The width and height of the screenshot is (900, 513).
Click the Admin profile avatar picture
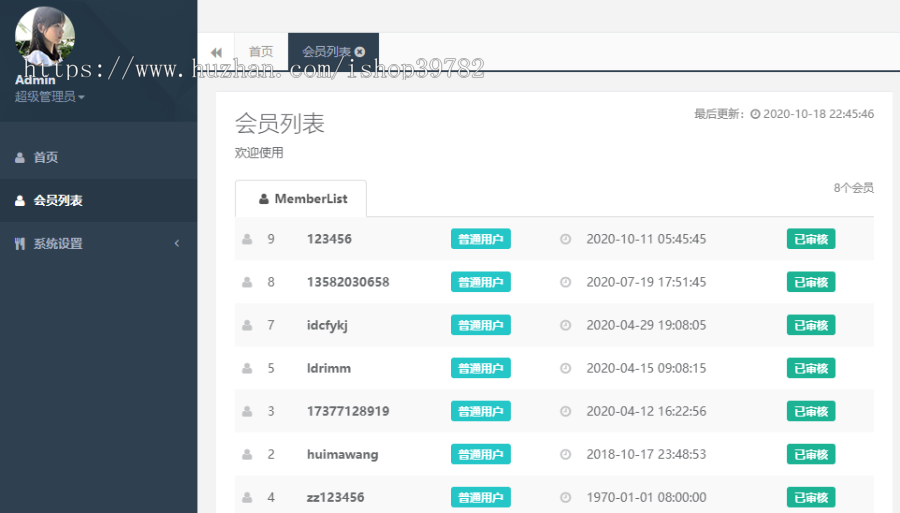[x=45, y=37]
